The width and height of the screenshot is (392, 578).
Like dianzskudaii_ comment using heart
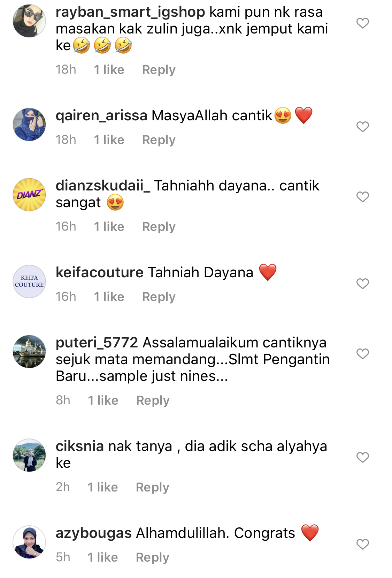pyautogui.click(x=362, y=197)
